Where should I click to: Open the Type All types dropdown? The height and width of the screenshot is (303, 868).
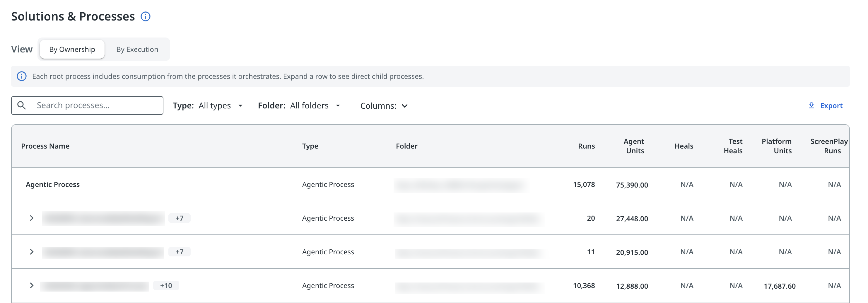tap(208, 106)
